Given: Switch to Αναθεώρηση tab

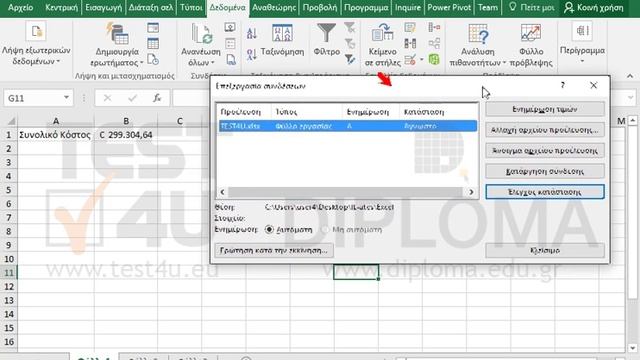Looking at the screenshot, I should click(x=274, y=7).
